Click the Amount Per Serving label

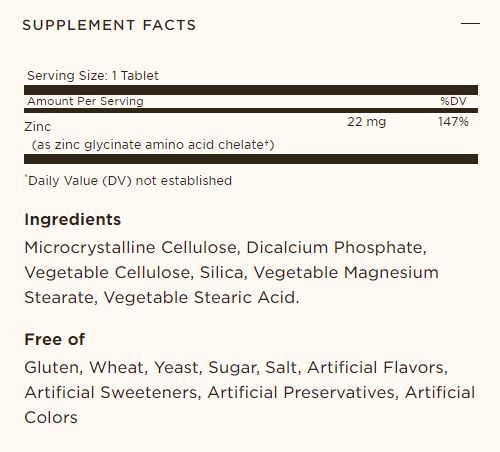click(85, 101)
